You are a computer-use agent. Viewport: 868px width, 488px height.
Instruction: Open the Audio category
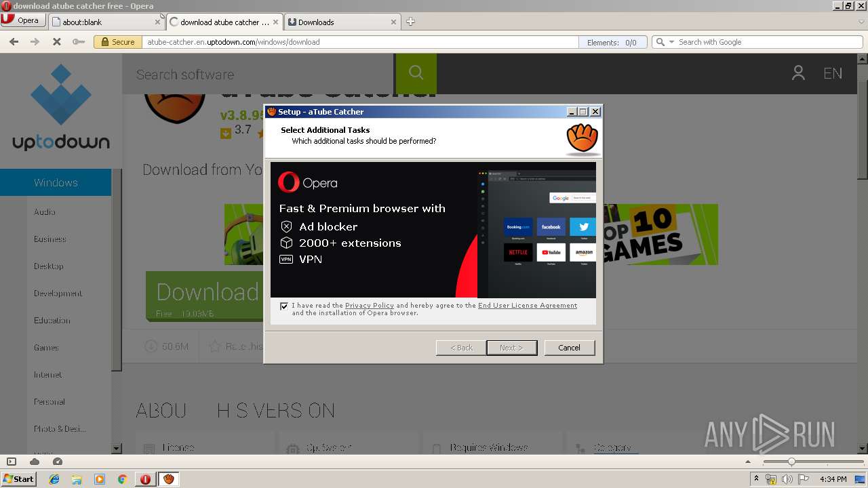(45, 212)
